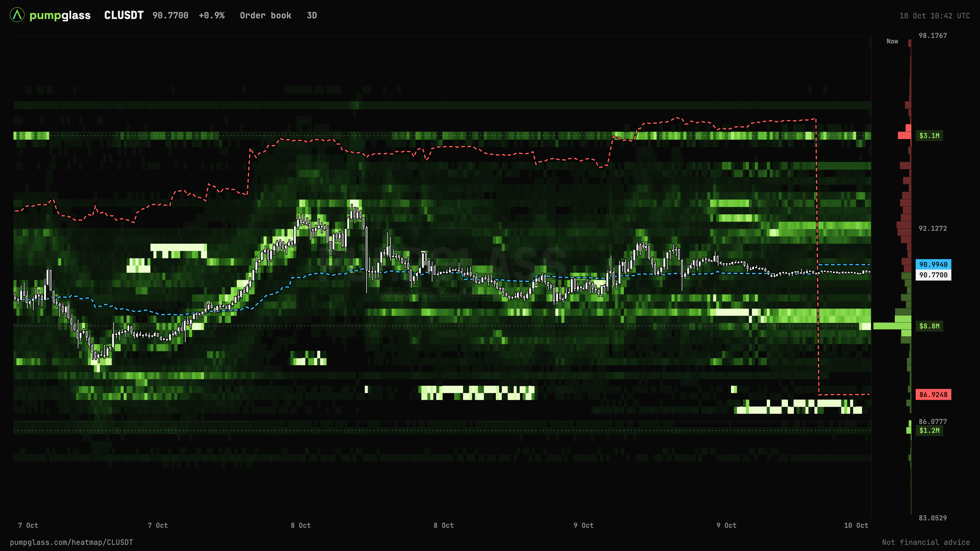
Task: Click the second 9 Oct time axis label
Action: coord(726,525)
